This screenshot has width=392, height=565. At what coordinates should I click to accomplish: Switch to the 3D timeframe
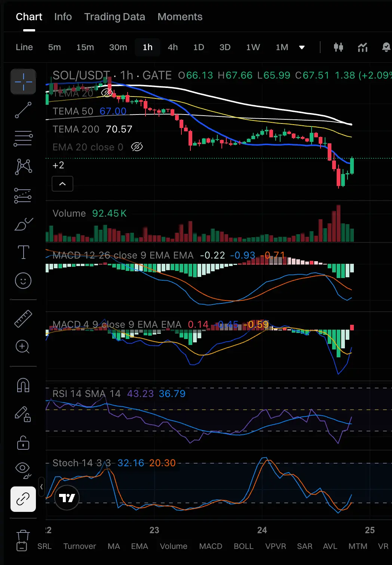pos(225,47)
